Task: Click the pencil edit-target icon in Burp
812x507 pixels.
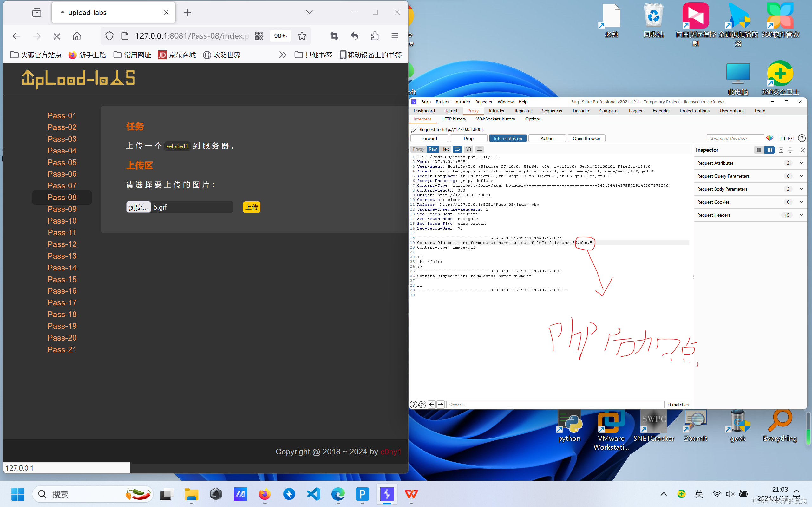Action: pyautogui.click(x=414, y=129)
